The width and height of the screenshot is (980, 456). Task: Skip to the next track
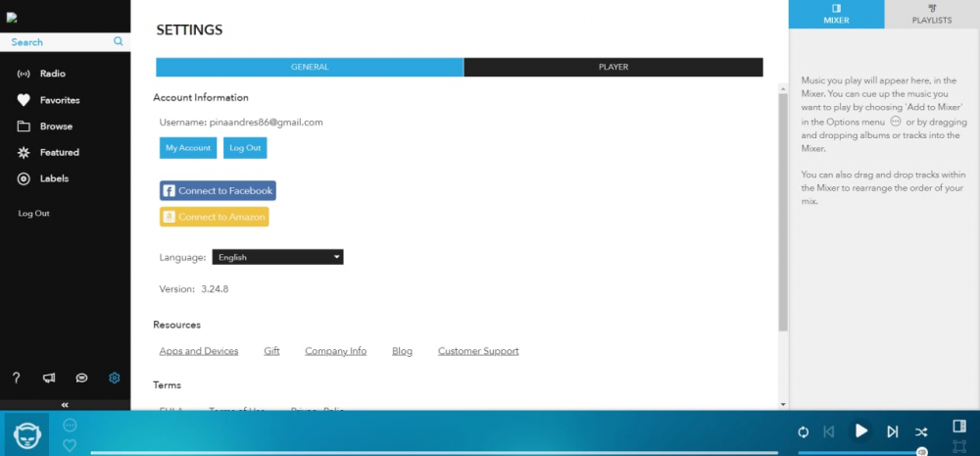tap(892, 431)
